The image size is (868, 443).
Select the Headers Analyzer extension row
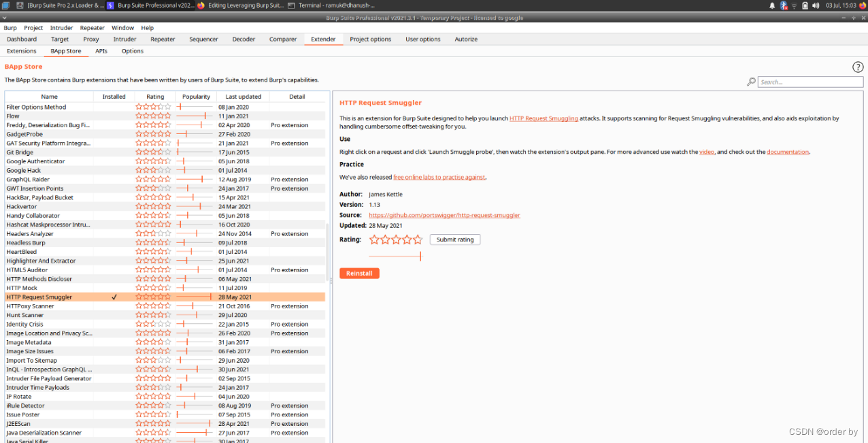pos(165,233)
